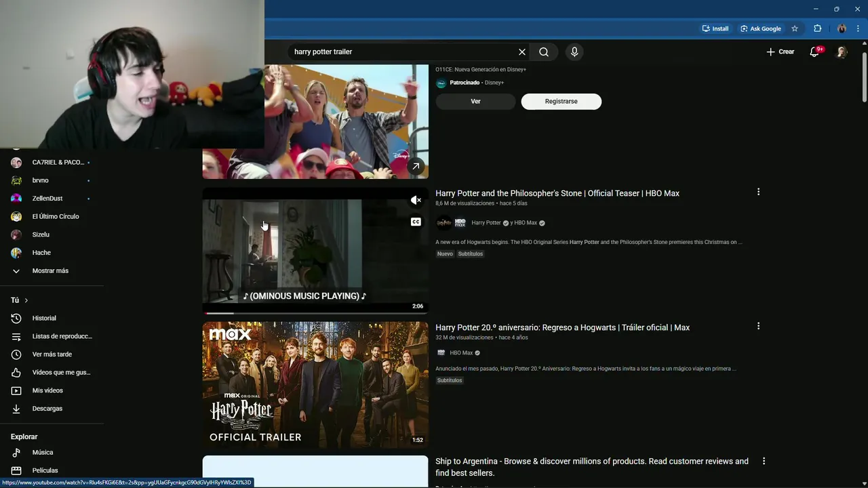Open Ver más tarde in the sidebar
868x488 pixels.
52,354
